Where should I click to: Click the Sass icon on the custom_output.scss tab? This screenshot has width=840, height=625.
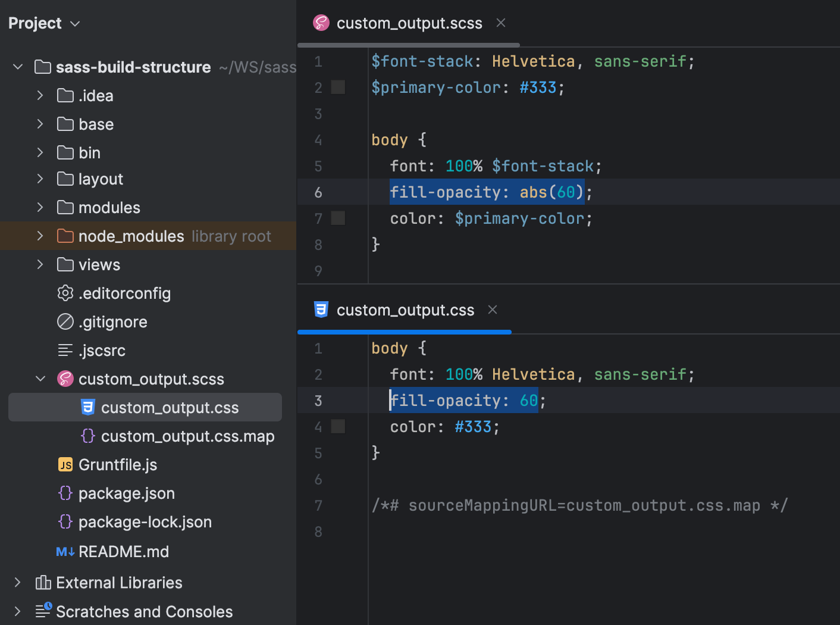pos(321,23)
